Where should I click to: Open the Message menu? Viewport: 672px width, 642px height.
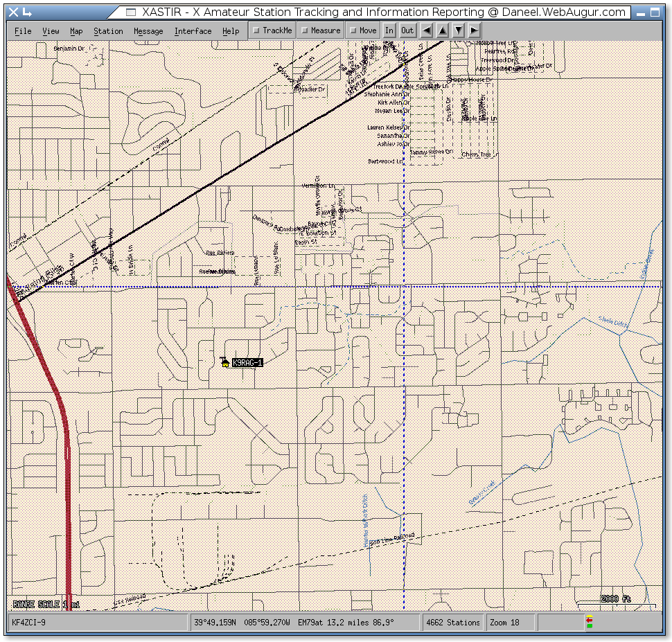(148, 31)
